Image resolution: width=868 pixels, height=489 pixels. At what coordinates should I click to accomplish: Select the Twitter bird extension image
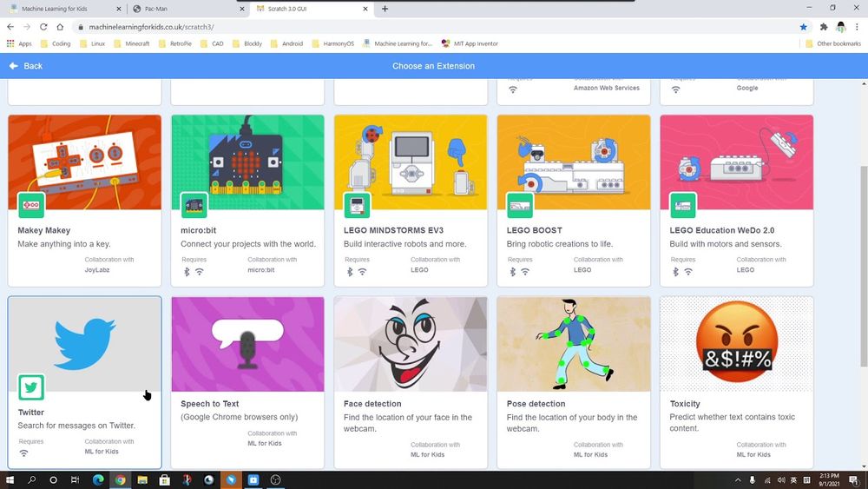[x=85, y=344]
